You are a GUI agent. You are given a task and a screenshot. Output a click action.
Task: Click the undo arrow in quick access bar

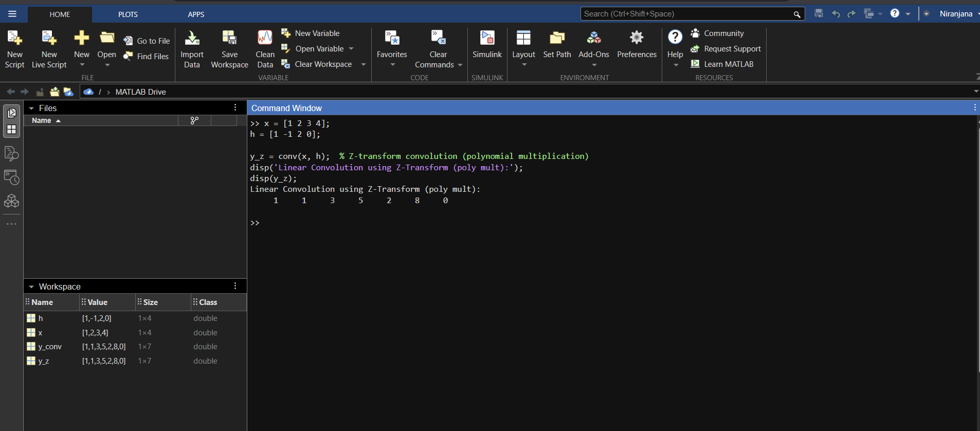click(836, 14)
